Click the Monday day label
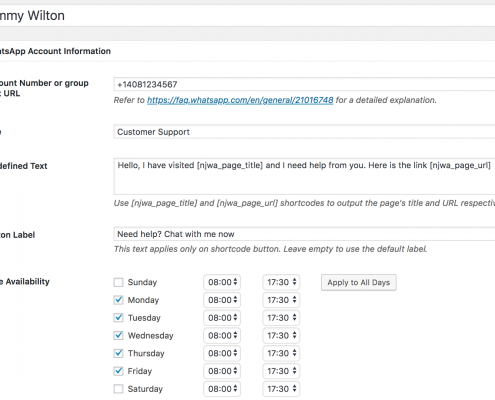Screen dimensions: 495x400 point(143,300)
